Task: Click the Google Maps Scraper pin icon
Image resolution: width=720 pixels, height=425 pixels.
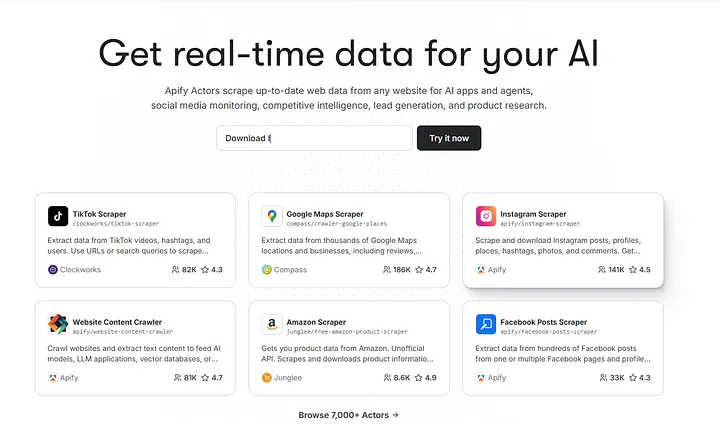Action: (272, 216)
